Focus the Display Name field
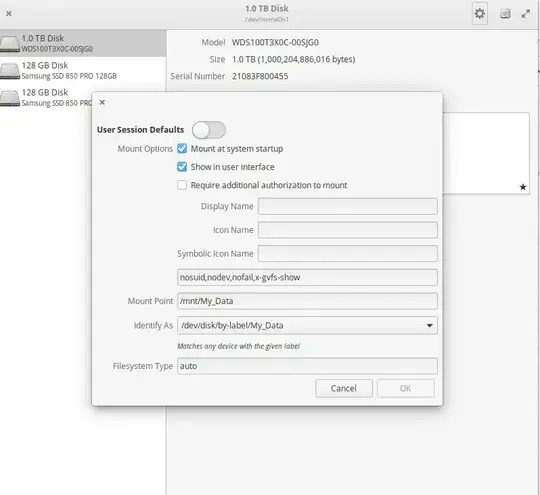This screenshot has width=540, height=495. click(x=347, y=206)
